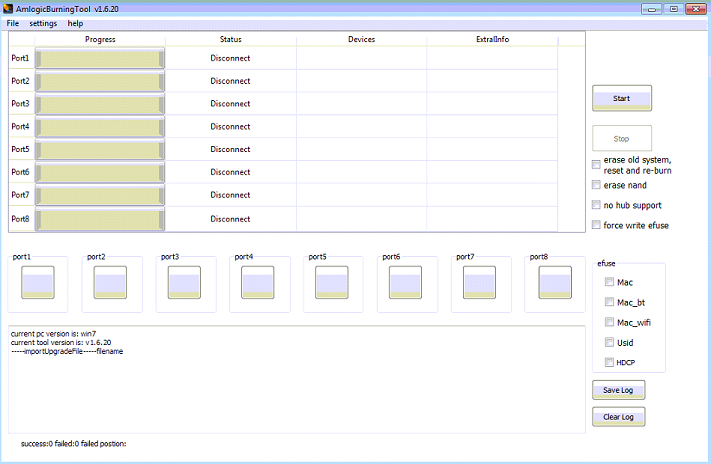The width and height of the screenshot is (711, 464).
Task: Select Port8 Disconnect status cell
Action: click(x=230, y=219)
